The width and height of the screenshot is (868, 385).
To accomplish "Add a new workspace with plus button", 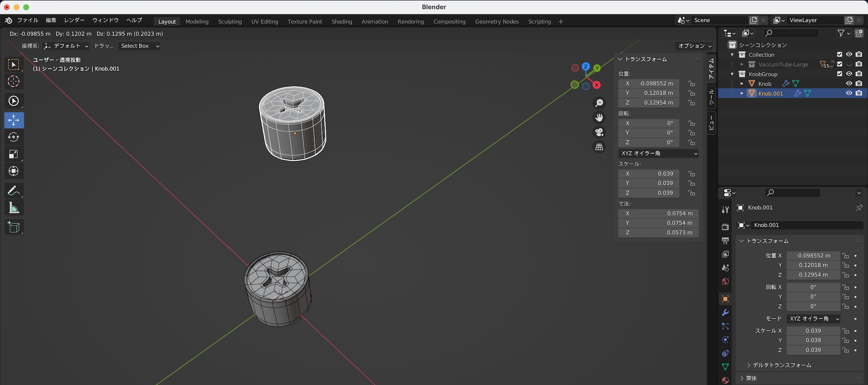I will point(561,22).
